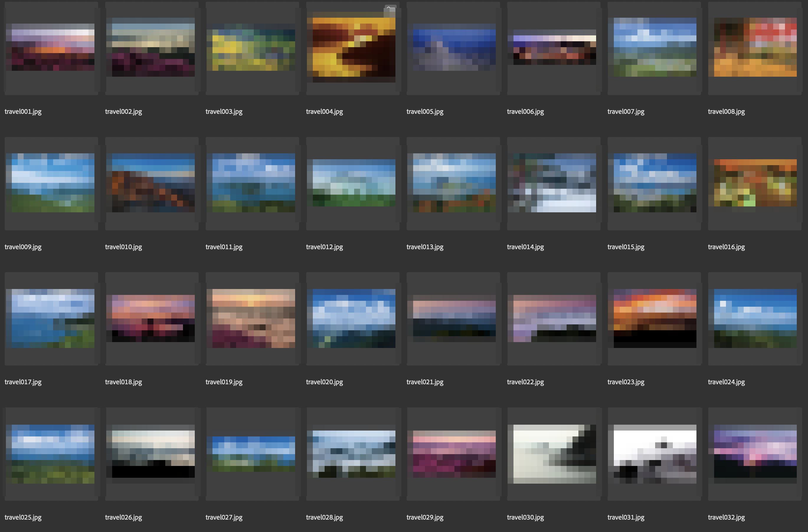Select the travel012.jpg thumbnail

351,183
